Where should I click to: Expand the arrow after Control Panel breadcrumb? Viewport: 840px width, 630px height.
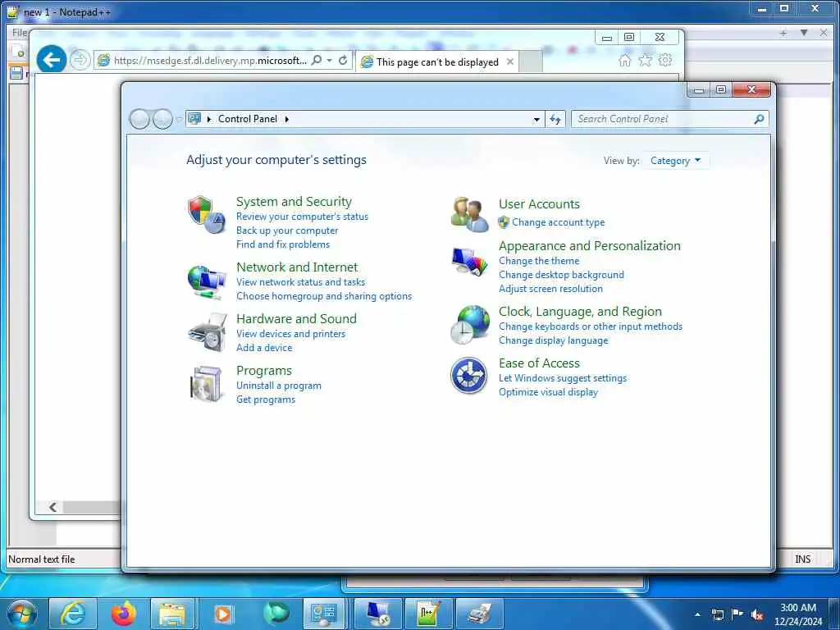pyautogui.click(x=287, y=119)
